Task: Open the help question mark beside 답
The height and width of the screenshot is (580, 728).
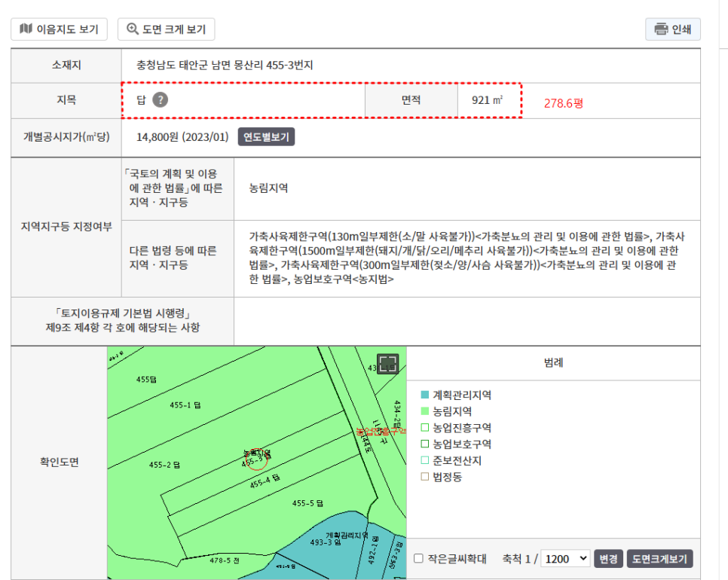Action: point(160,100)
